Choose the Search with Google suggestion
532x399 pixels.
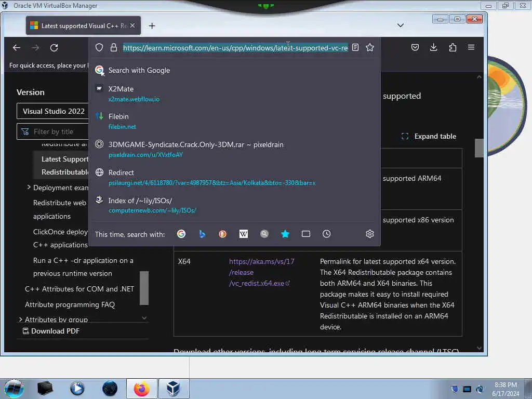tap(235, 70)
